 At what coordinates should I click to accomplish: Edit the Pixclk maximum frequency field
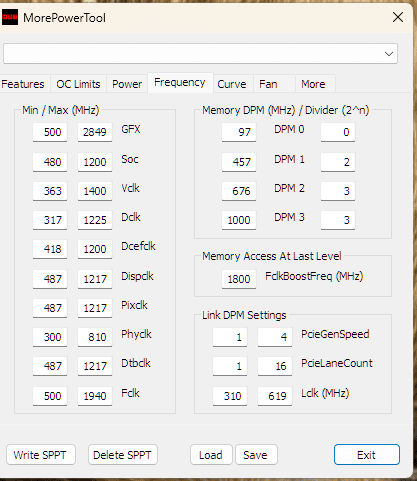[95, 308]
